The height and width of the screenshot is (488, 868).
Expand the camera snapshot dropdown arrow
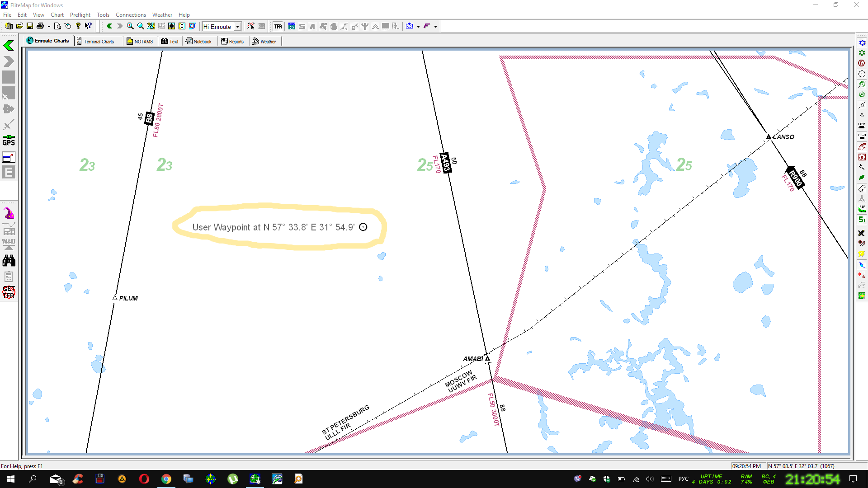(418, 27)
